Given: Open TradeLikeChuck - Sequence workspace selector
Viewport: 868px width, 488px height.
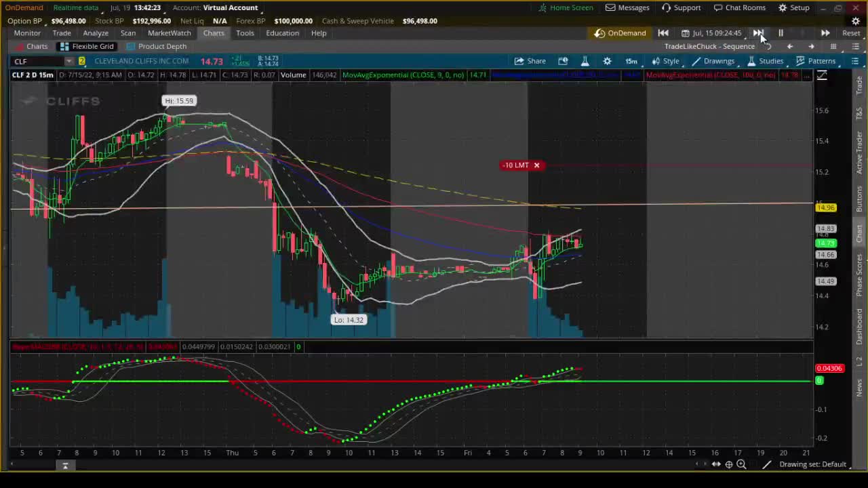Looking at the screenshot, I should [x=709, y=46].
